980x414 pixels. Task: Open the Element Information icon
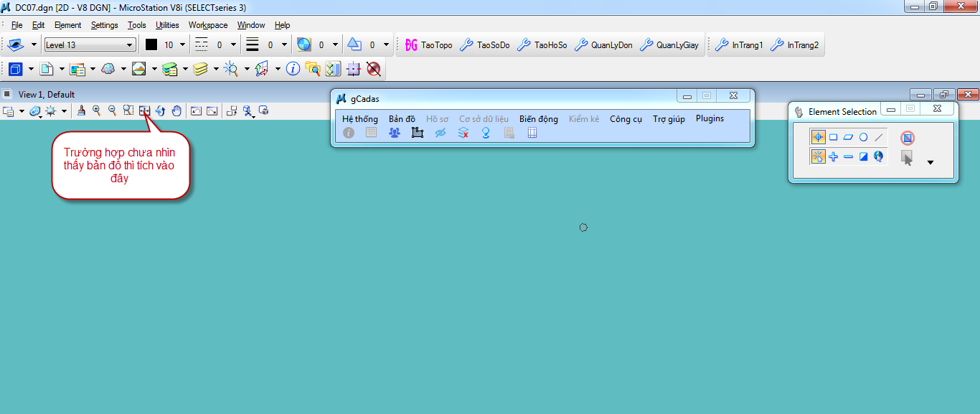tap(292, 69)
